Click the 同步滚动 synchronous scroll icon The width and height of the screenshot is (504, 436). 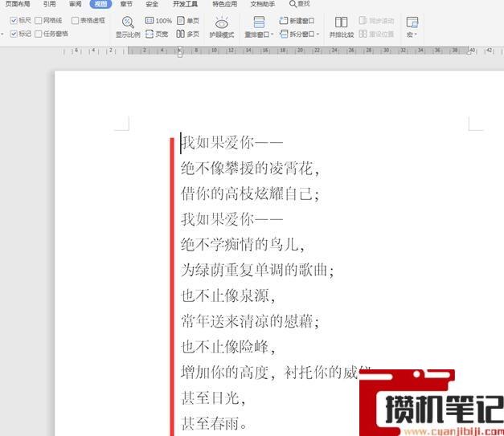[x=363, y=21]
